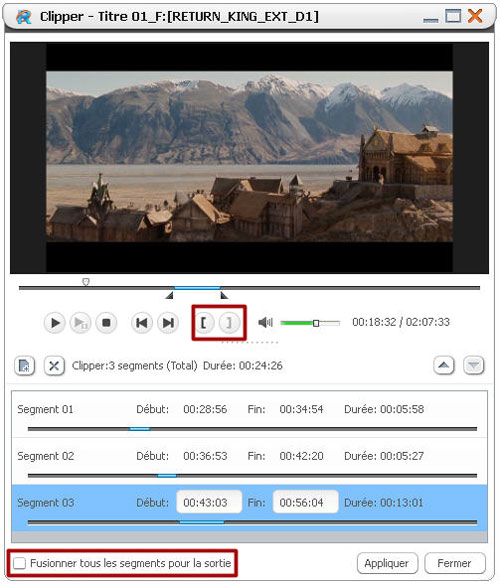Click the time counter 00:18:32 / 02:07:33
The image size is (500, 584).
(401, 322)
